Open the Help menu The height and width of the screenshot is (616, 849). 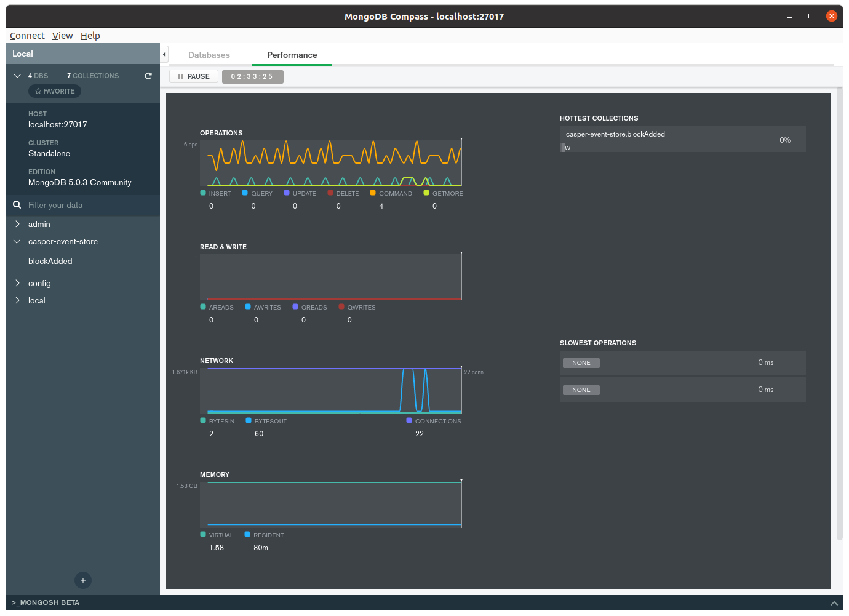(x=90, y=36)
